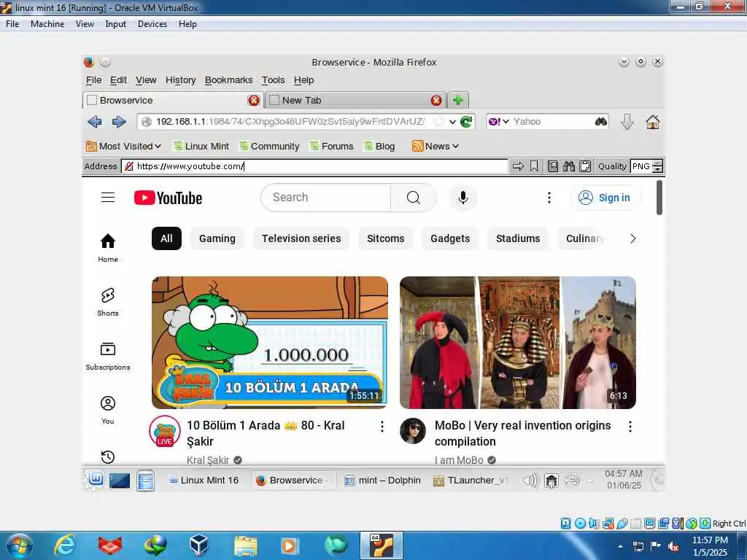Open Firefox Bookmarks menu

228,80
